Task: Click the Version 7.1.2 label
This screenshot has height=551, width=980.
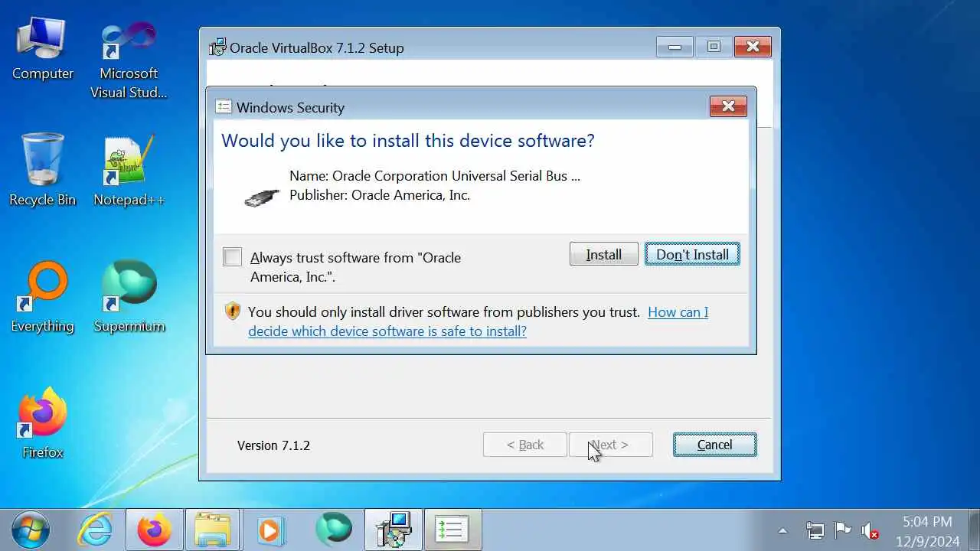Action: (x=273, y=445)
